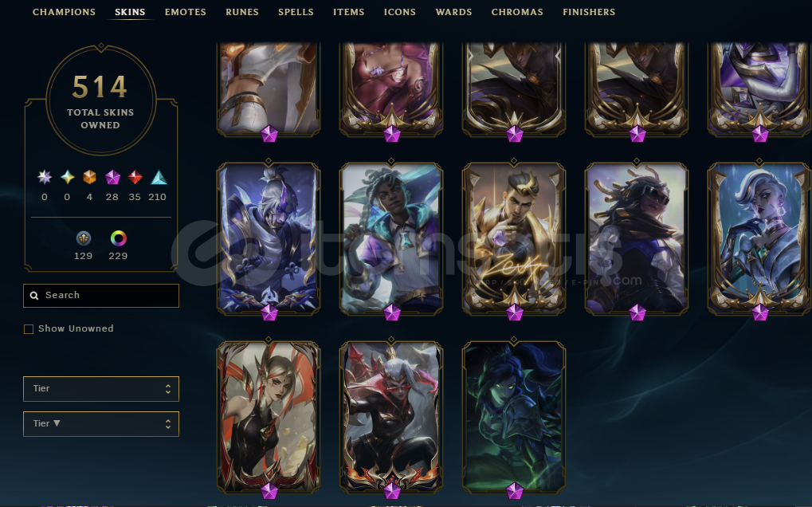Click into the skin Search field
Viewport: 812px width, 507px height.
click(101, 296)
